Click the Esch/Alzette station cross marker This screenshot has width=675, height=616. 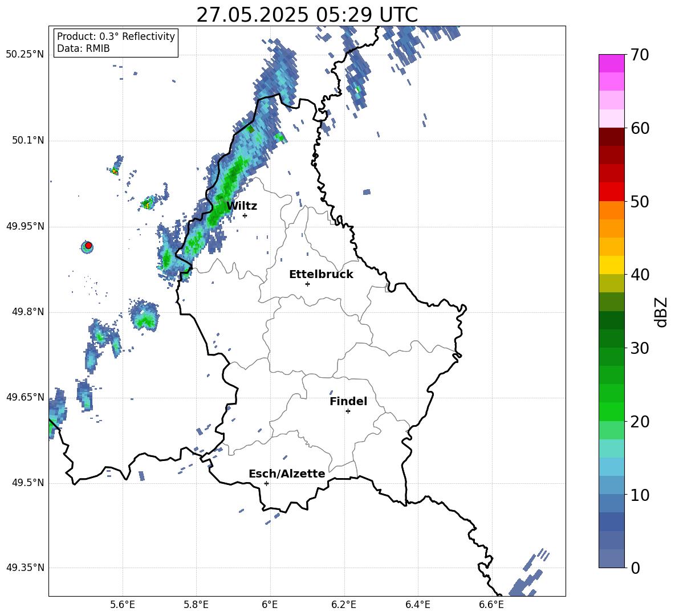tap(266, 483)
